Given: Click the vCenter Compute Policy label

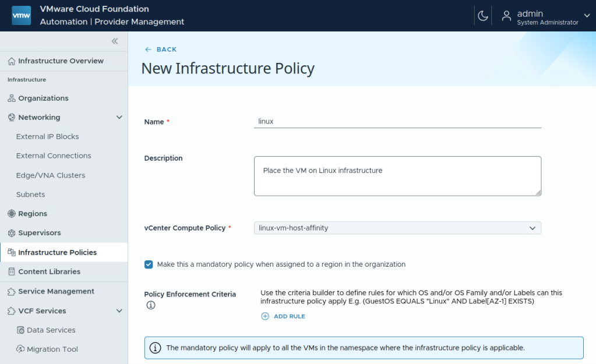Looking at the screenshot, I should (185, 228).
